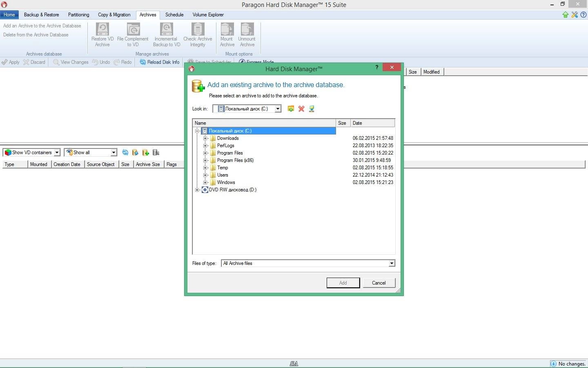Click the Discard toolbar button
Screen dimensions: 588x368
[34, 62]
